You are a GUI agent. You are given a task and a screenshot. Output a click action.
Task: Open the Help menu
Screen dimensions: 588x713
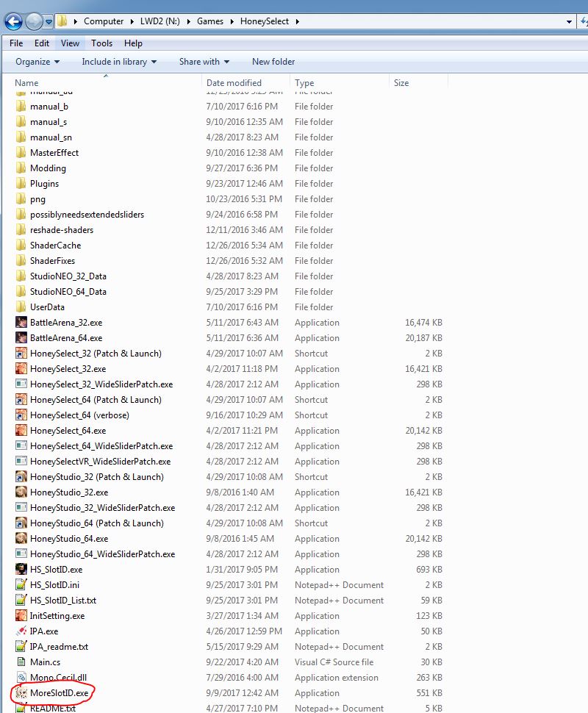[x=133, y=43]
